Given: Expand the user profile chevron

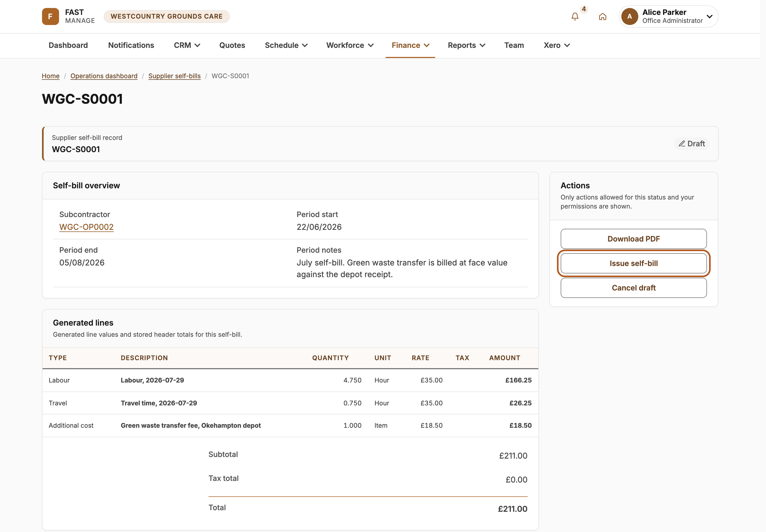Looking at the screenshot, I should [x=710, y=16].
